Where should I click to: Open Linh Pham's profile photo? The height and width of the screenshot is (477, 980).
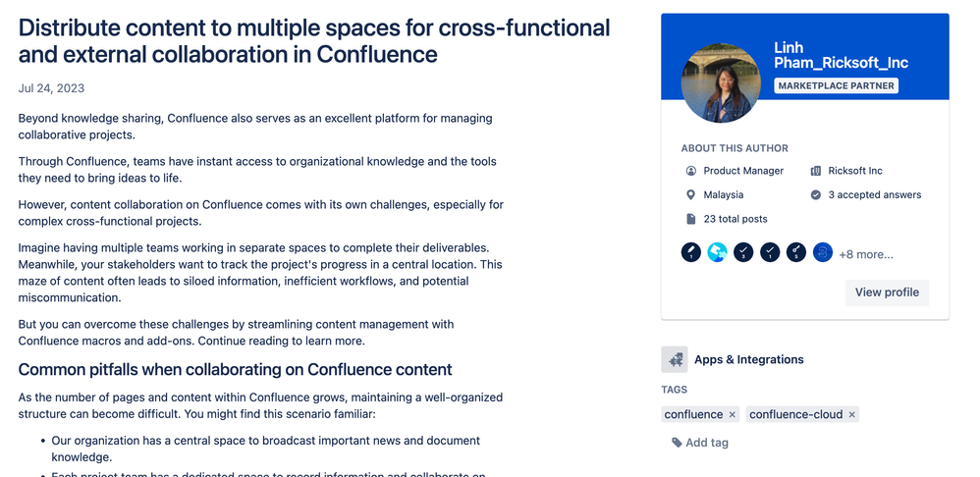click(721, 83)
